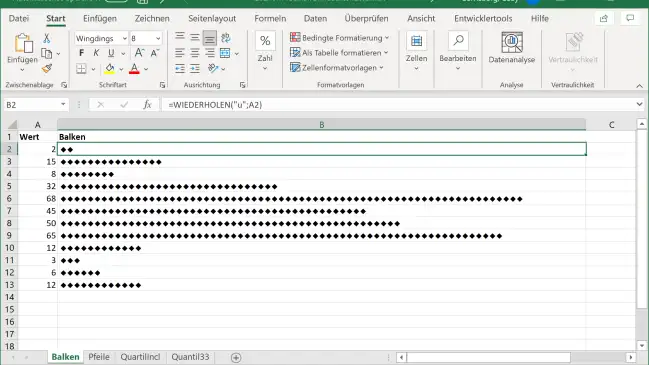Switch to Formeln ribbon tab
Image resolution: width=649 pixels, height=365 pixels.
(x=270, y=19)
